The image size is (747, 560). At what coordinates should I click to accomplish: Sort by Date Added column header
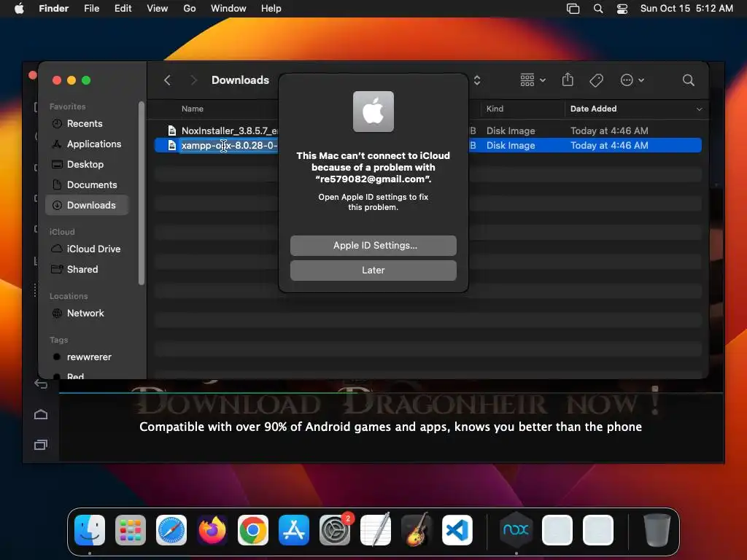pos(593,109)
